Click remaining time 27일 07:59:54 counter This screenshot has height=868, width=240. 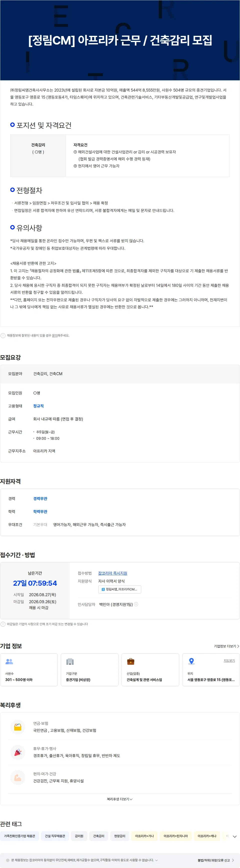pyautogui.click(x=35, y=583)
